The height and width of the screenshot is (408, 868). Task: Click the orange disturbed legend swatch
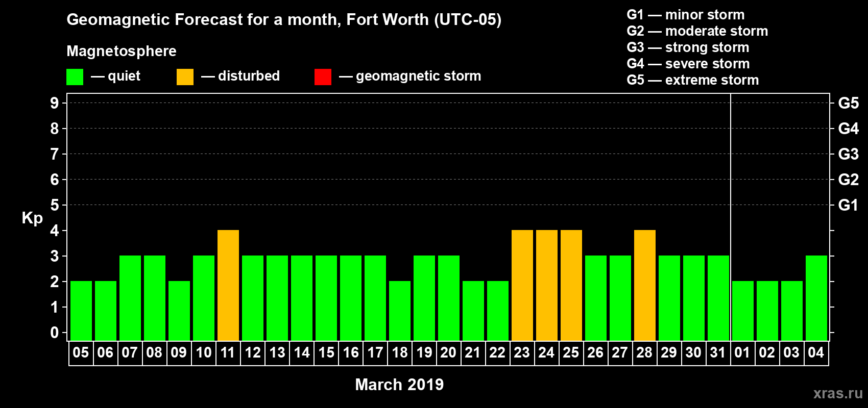(185, 77)
